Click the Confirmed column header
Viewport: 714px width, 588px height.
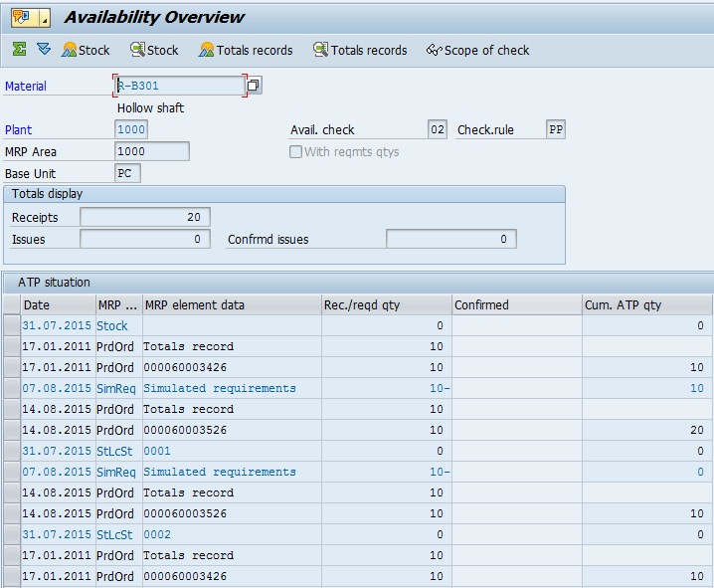pyautogui.click(x=517, y=304)
